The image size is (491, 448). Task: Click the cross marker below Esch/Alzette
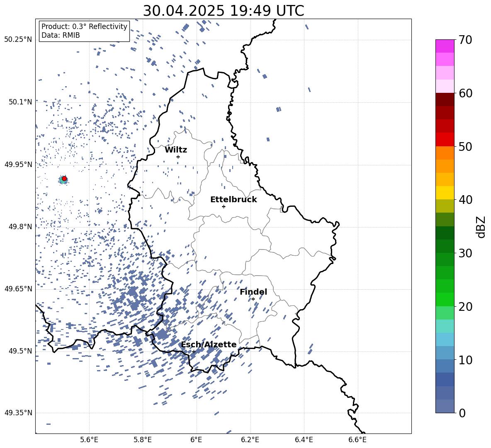(x=194, y=351)
